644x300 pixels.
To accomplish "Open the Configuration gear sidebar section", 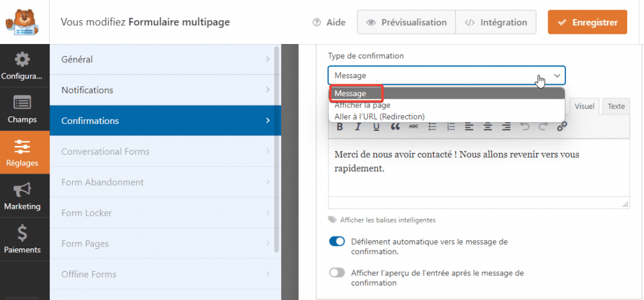I will (x=25, y=66).
